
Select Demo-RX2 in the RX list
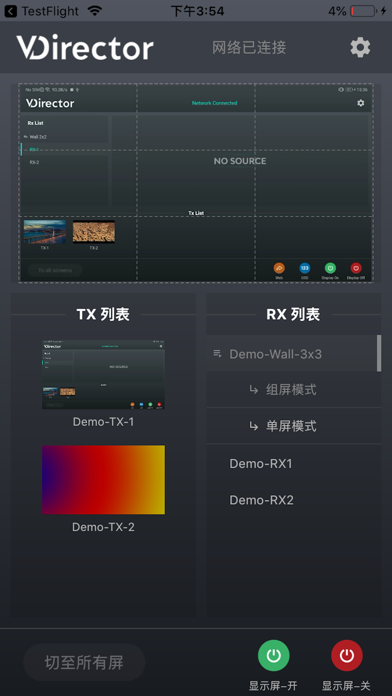[x=293, y=500]
